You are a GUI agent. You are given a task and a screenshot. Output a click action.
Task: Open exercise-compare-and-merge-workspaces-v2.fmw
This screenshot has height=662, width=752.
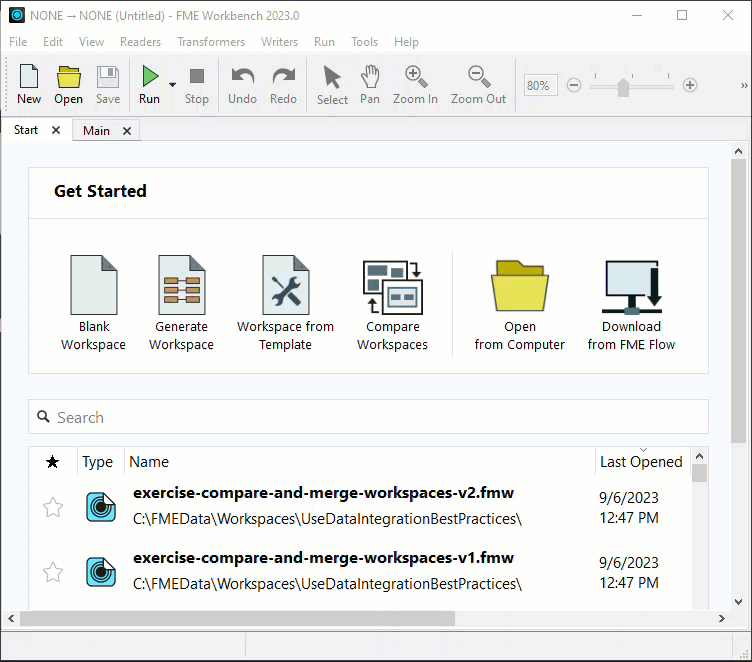[323, 493]
